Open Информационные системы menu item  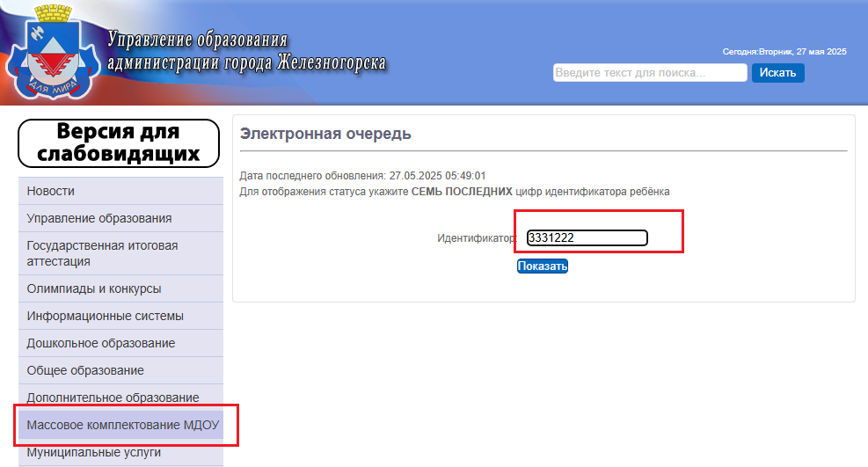click(120, 316)
